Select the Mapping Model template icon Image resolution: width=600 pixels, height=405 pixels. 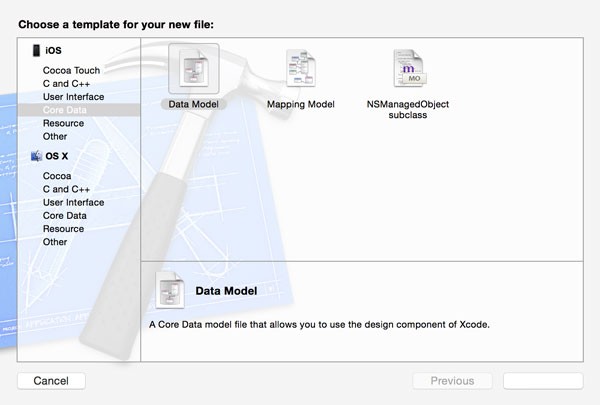pos(301,68)
